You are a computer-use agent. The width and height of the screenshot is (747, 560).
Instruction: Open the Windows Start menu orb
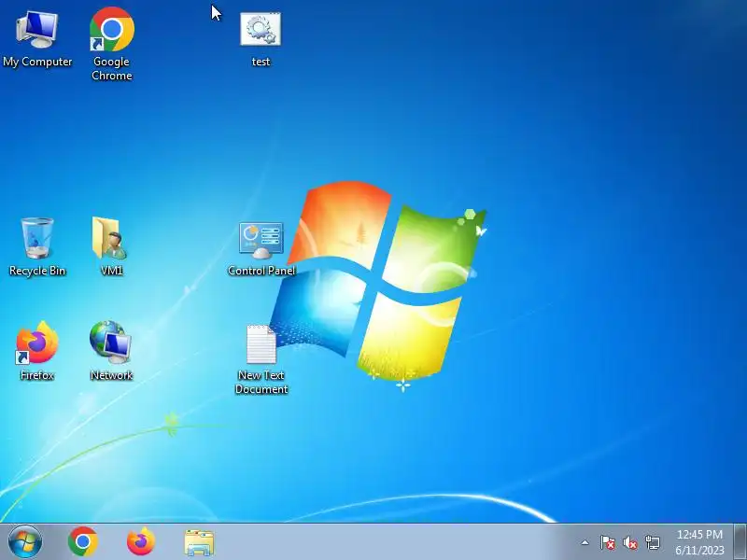coord(25,542)
